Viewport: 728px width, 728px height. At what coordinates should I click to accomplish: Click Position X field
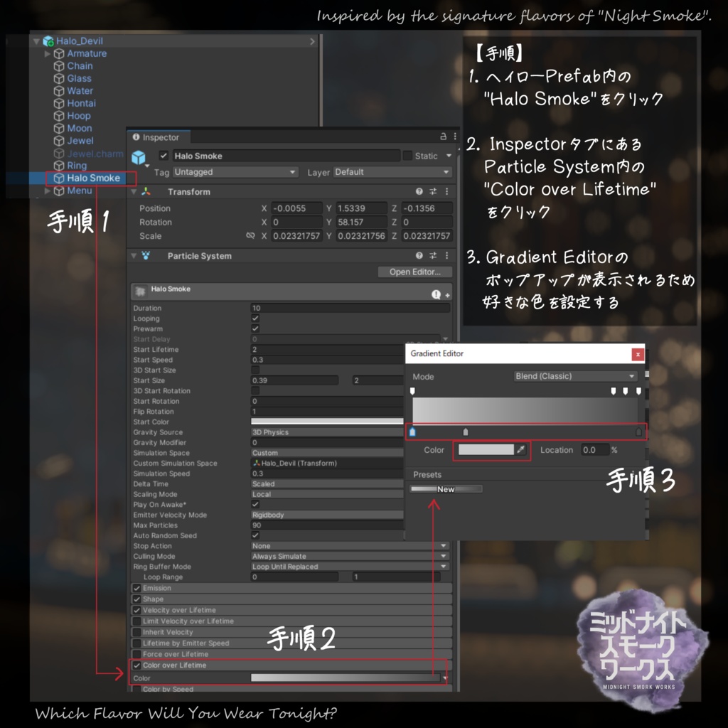[296, 208]
